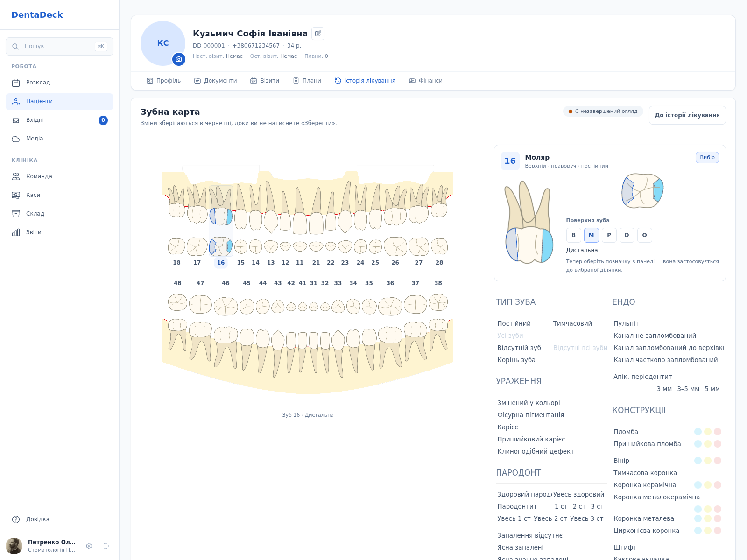The height and width of the screenshot is (560, 747).
Task: Select tooth surface O button
Action: point(645,235)
